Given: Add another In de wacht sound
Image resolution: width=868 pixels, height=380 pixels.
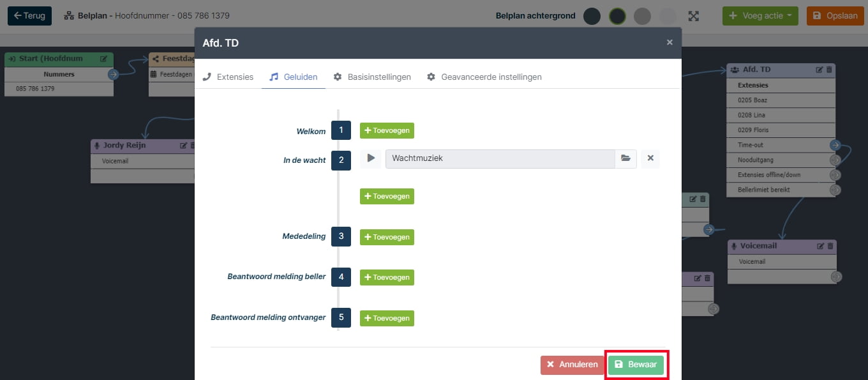Looking at the screenshot, I should 387,196.
